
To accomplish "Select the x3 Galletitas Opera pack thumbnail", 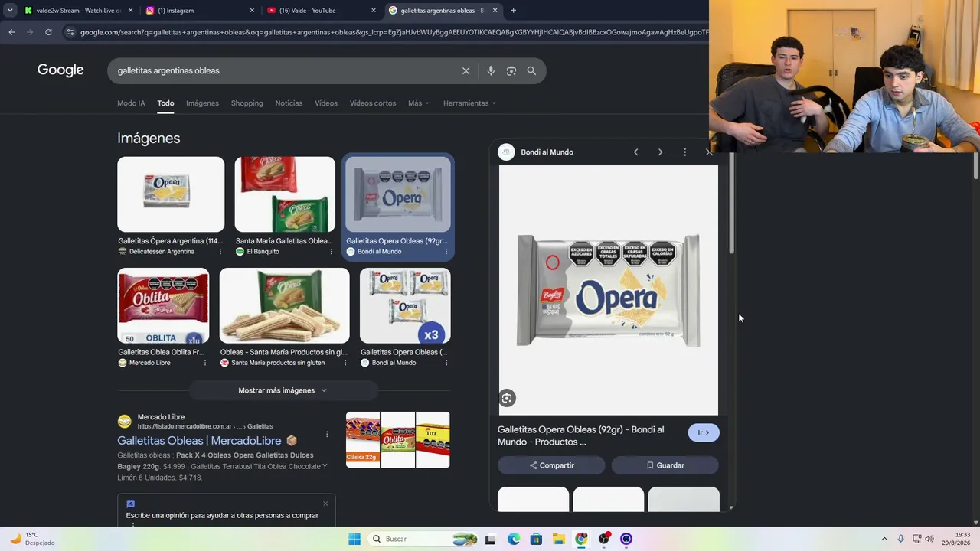I will click(405, 305).
